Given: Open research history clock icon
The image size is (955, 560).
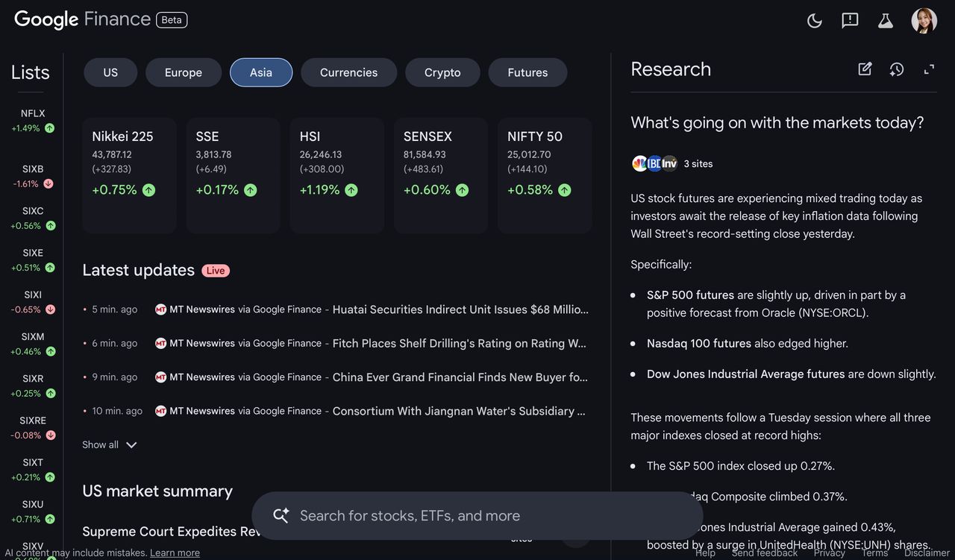Looking at the screenshot, I should (897, 69).
